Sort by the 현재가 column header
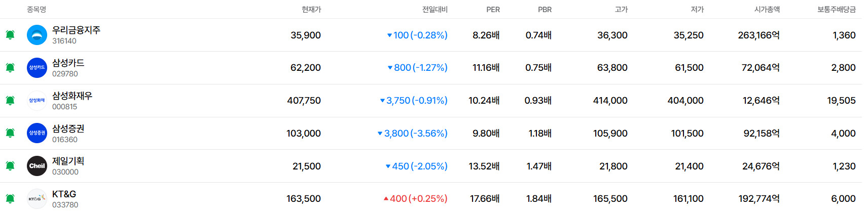This screenshot has width=868, height=215. click(311, 10)
